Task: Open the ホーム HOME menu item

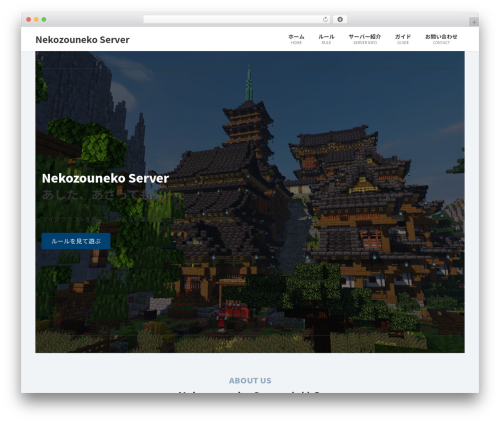Action: coord(296,39)
